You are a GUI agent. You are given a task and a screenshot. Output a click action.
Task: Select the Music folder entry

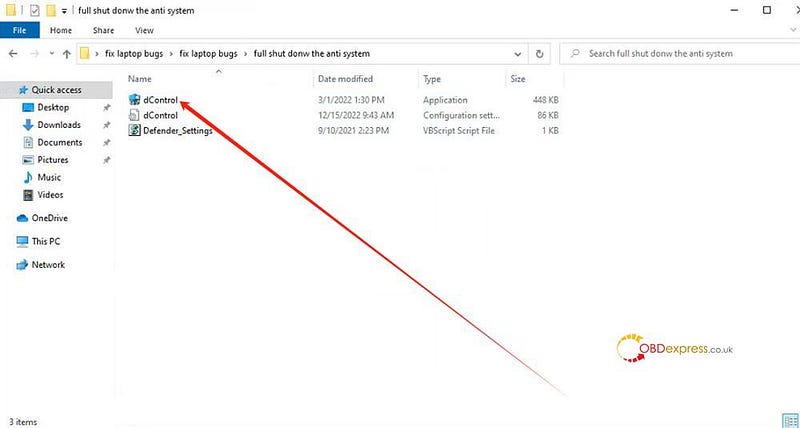tap(49, 178)
